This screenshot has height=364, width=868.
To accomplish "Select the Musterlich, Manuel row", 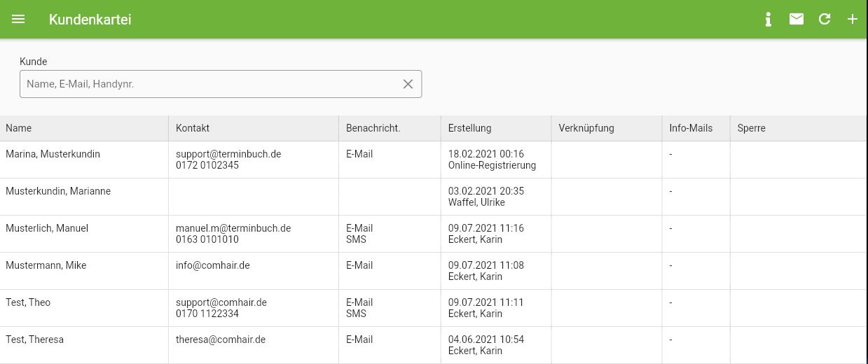I will click(x=434, y=234).
